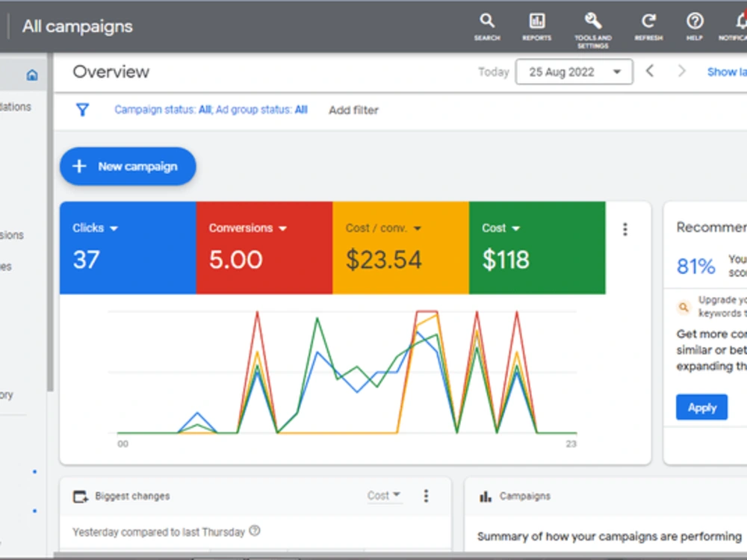Click the sidebar vertical scrollbar
Screen dimensions: 747x560
click(x=50, y=223)
